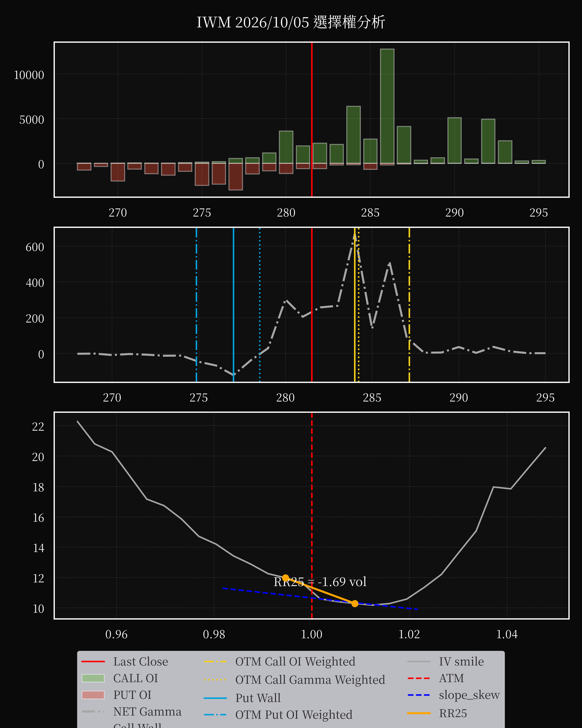Select the ATM legend label
582x728 pixels.
click(x=451, y=678)
